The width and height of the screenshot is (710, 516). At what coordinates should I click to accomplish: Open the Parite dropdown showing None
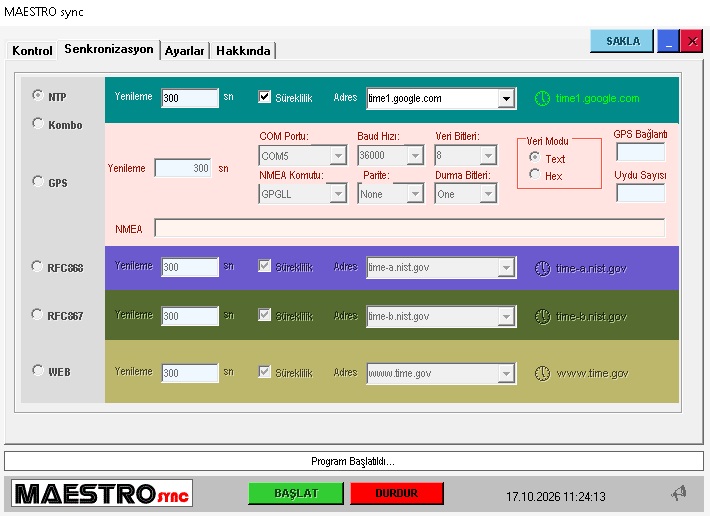tap(415, 194)
